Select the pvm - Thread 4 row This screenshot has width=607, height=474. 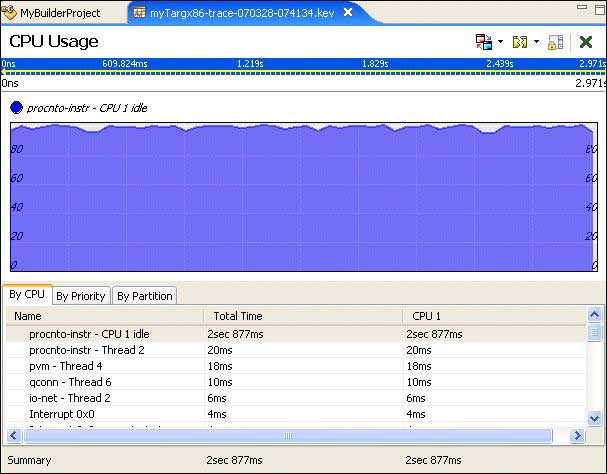(x=66, y=366)
